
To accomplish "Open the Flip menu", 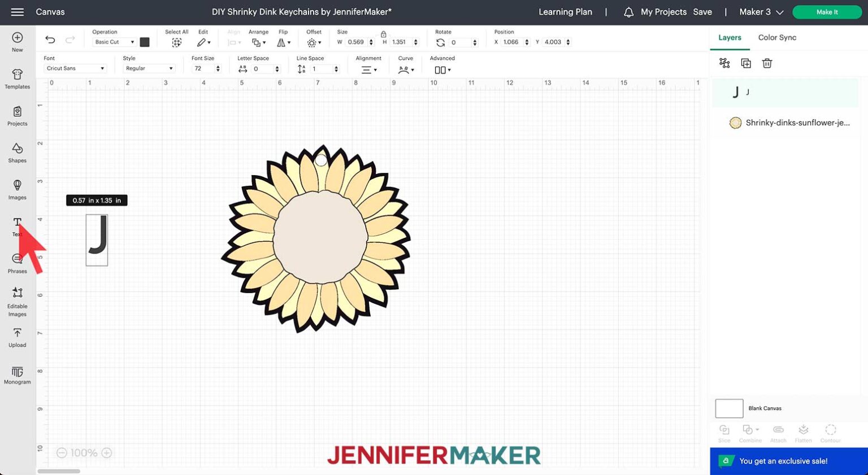I will pyautogui.click(x=284, y=42).
